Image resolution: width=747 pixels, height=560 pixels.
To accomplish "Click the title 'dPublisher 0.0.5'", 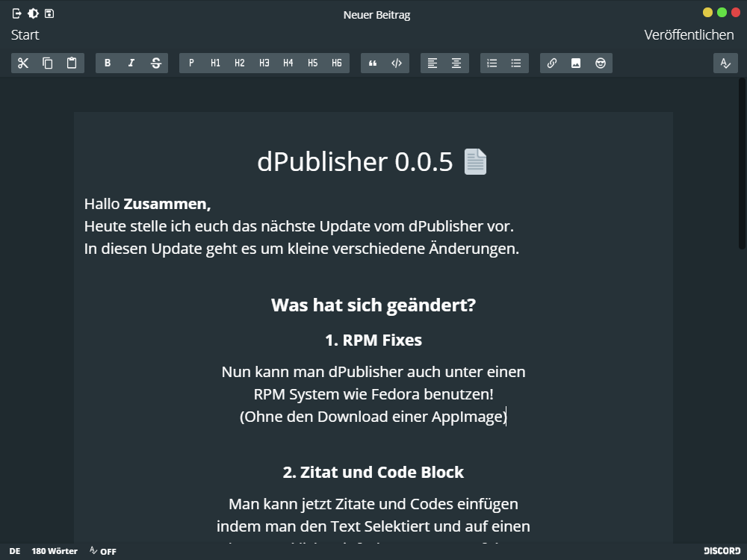I will [355, 162].
